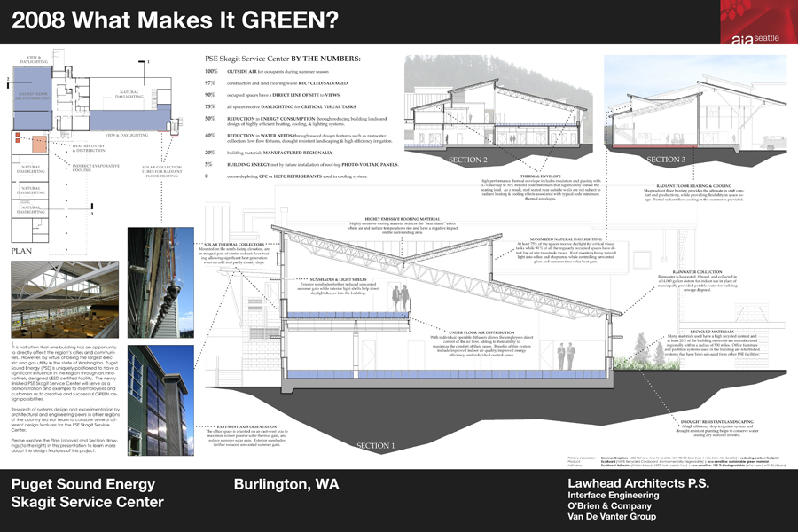798x532 pixels.
Task: Click the THERMAL ENVELOPE annotation
Action: click(x=541, y=188)
